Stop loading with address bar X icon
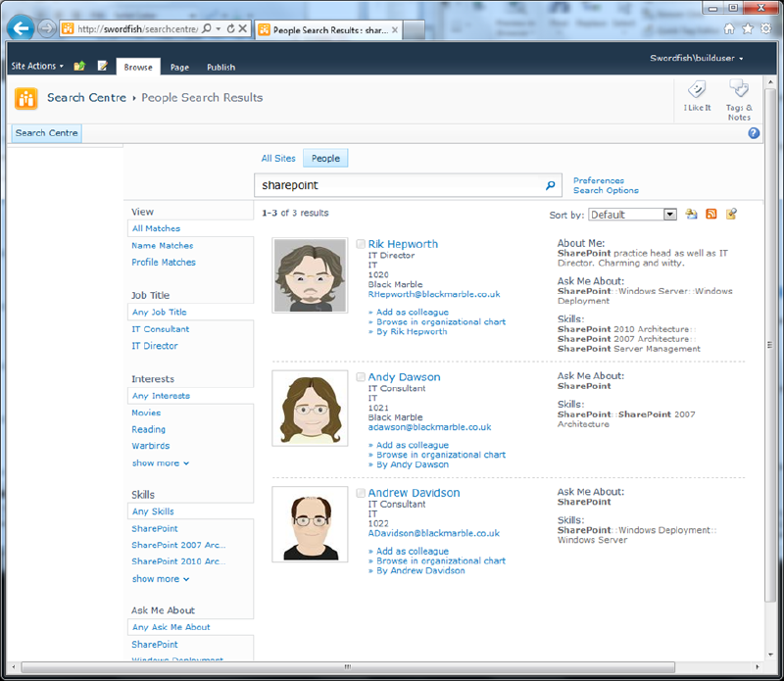 (x=242, y=28)
